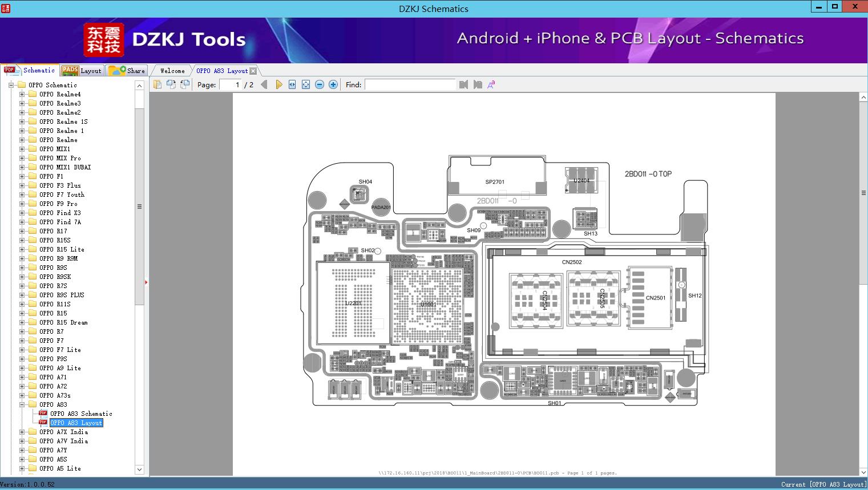Open the Share tab
The width and height of the screenshot is (868, 490).
tap(127, 71)
